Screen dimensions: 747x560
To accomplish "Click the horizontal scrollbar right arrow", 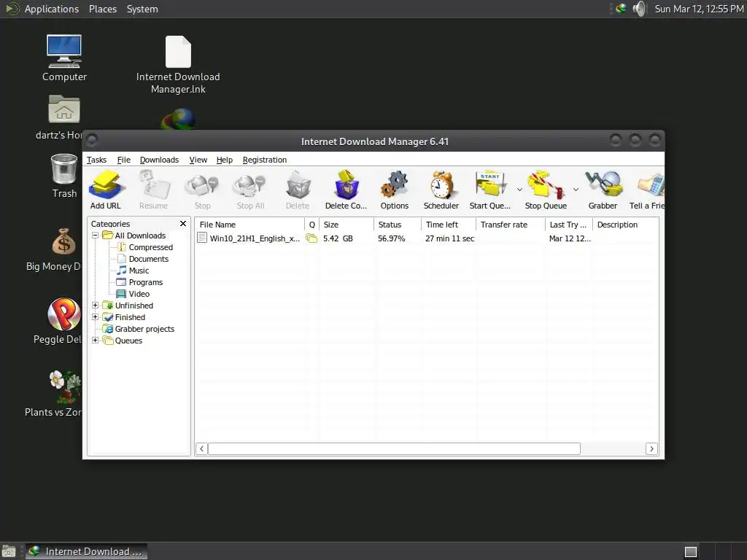I will pos(651,448).
